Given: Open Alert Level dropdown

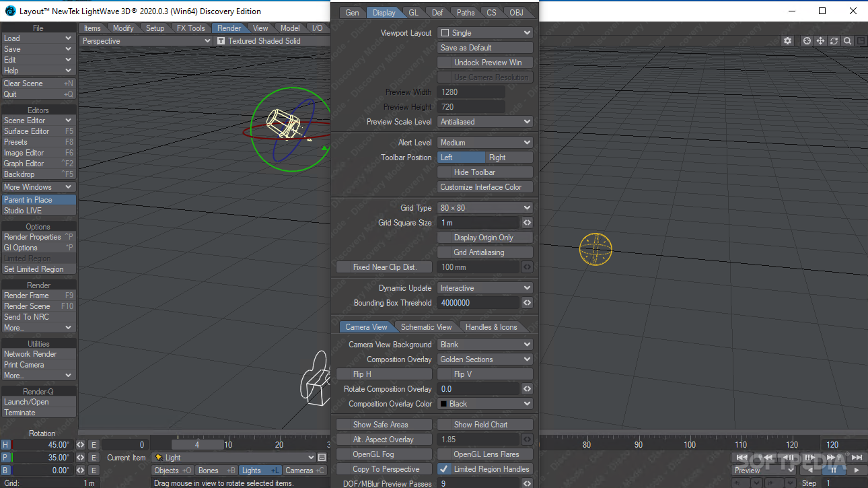Looking at the screenshot, I should [x=484, y=143].
